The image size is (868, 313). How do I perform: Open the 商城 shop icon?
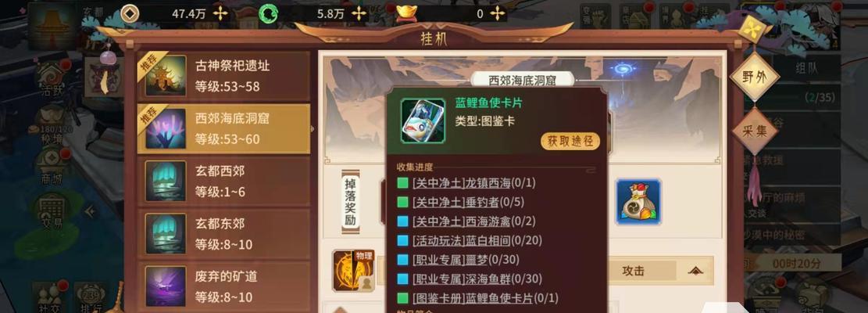[x=52, y=165]
